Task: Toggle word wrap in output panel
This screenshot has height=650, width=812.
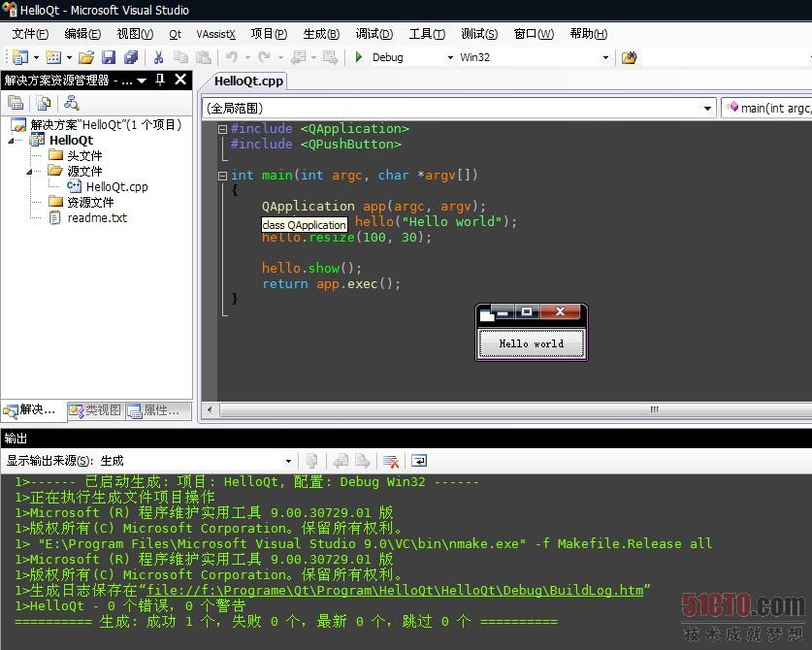Action: pyautogui.click(x=419, y=461)
